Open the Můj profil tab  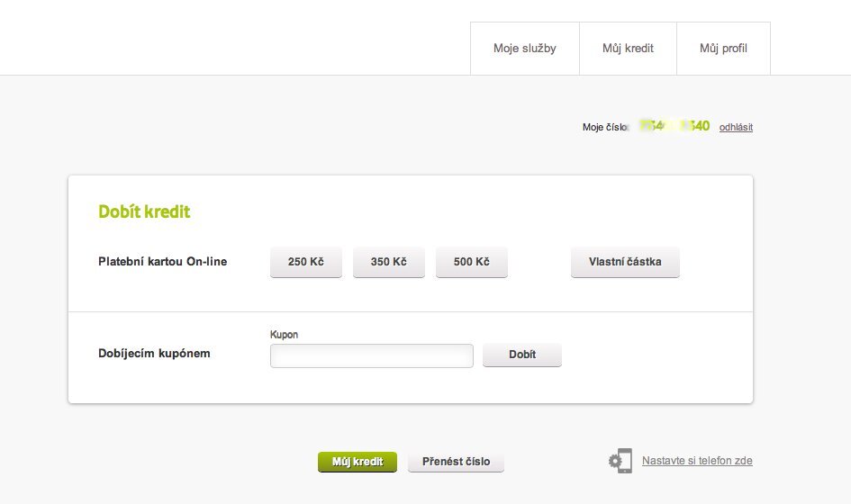pyautogui.click(x=723, y=49)
